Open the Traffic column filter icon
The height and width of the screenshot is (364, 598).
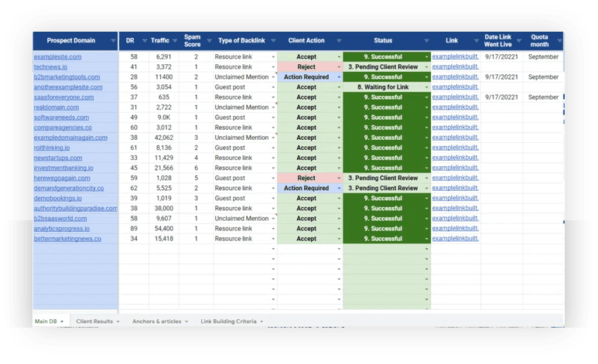click(175, 41)
